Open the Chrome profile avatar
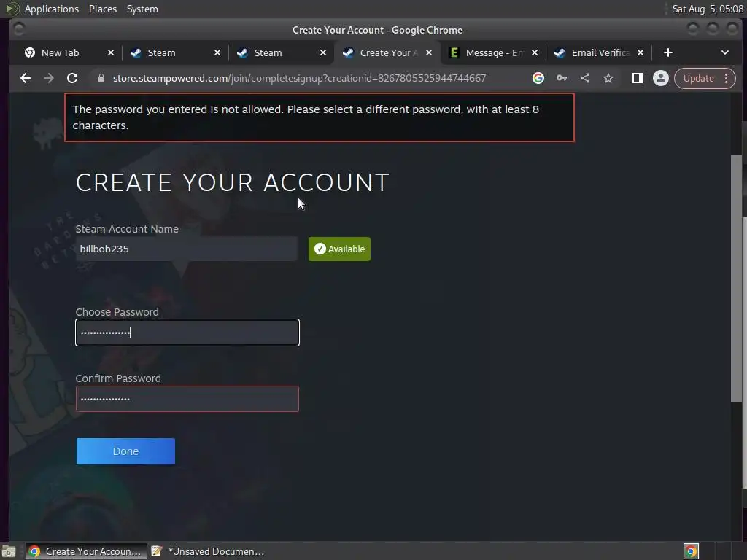The image size is (747, 560). (x=660, y=78)
